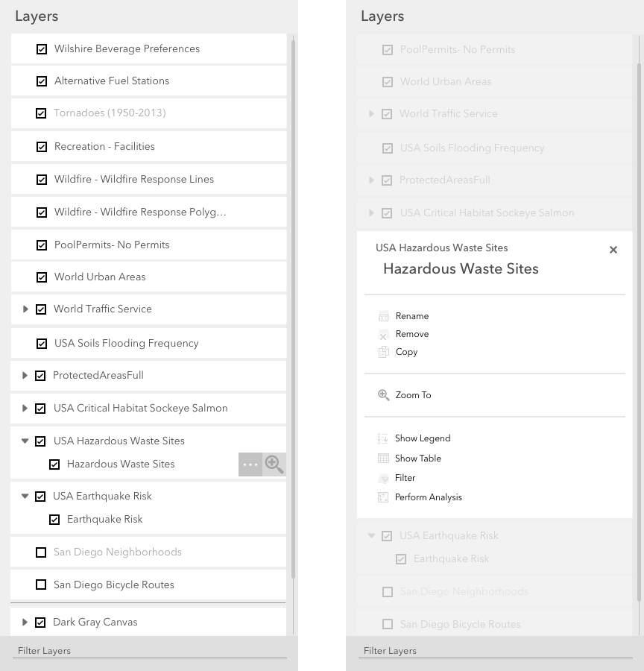Screen dimensions: 644x671
Task: Expand the ProtectedAreasFull layer
Action: (x=25, y=375)
